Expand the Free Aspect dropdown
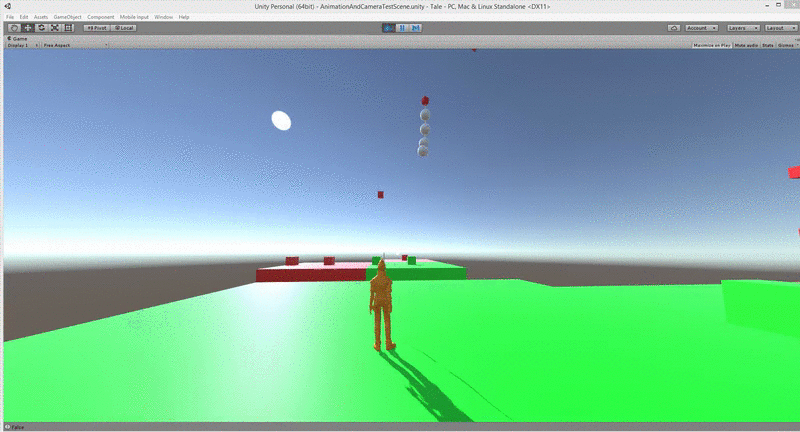This screenshot has width=800, height=432. click(x=74, y=45)
